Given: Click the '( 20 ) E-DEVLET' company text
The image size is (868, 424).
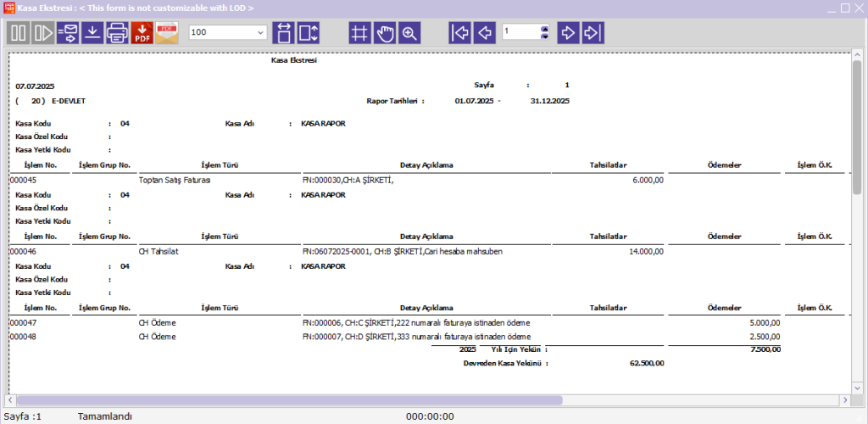Looking at the screenshot, I should (x=50, y=101).
